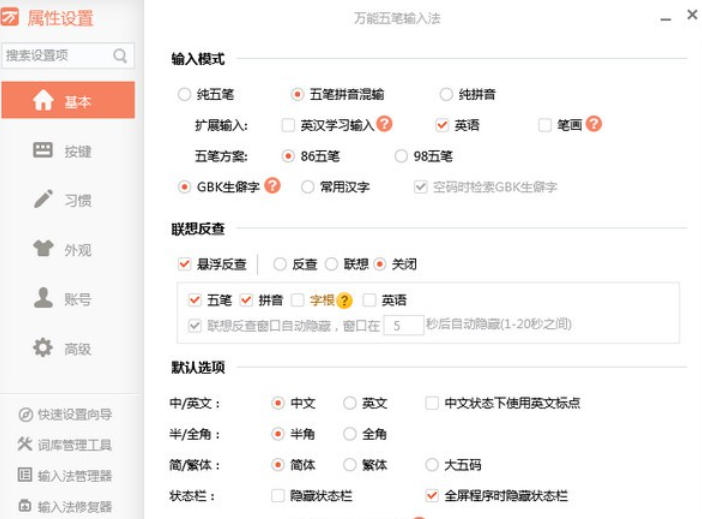Select 纯五笔 input mode
The image size is (702, 519).
point(184,94)
